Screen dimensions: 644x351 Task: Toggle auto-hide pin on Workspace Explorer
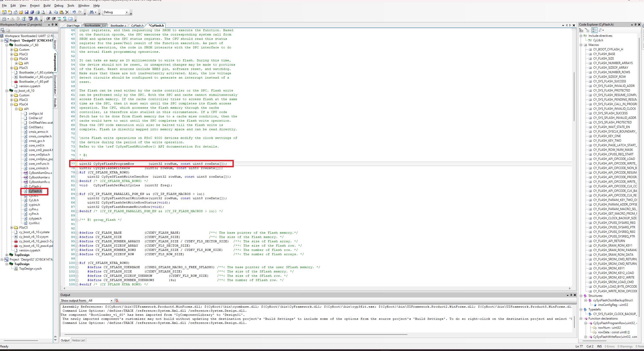(x=52, y=24)
